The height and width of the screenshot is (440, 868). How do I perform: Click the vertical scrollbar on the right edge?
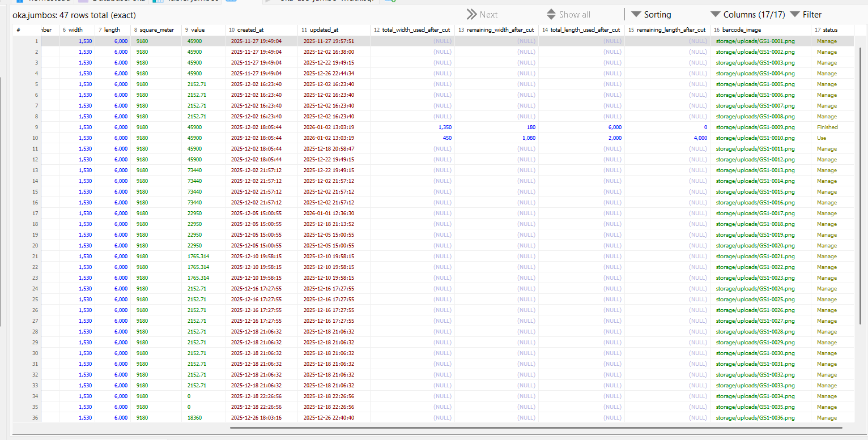coord(860,170)
